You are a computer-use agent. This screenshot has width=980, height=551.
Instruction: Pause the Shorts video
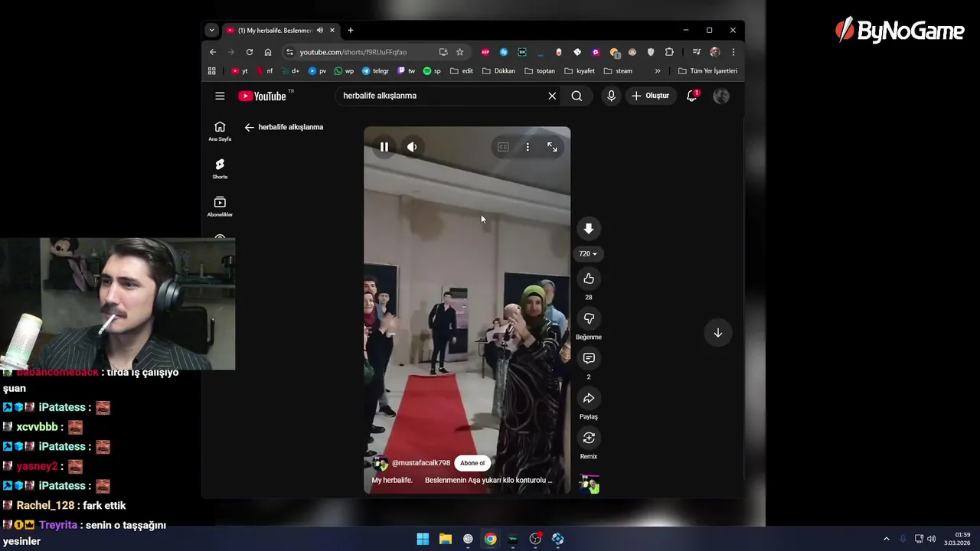coord(384,147)
